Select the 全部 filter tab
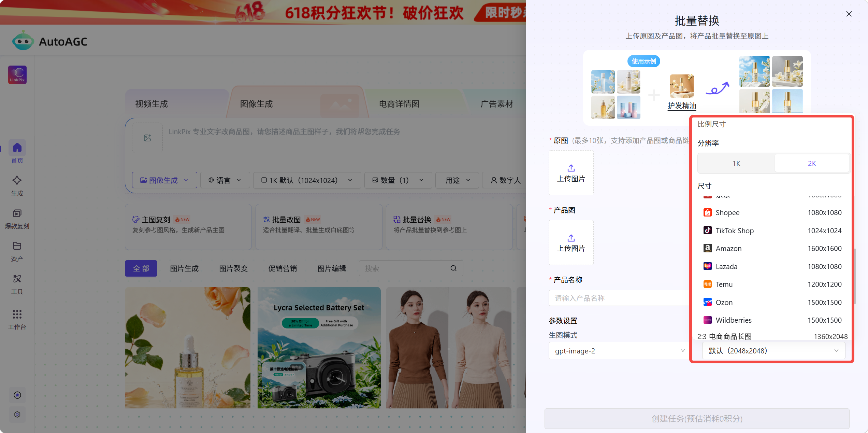Image resolution: width=868 pixels, height=433 pixels. pos(141,268)
